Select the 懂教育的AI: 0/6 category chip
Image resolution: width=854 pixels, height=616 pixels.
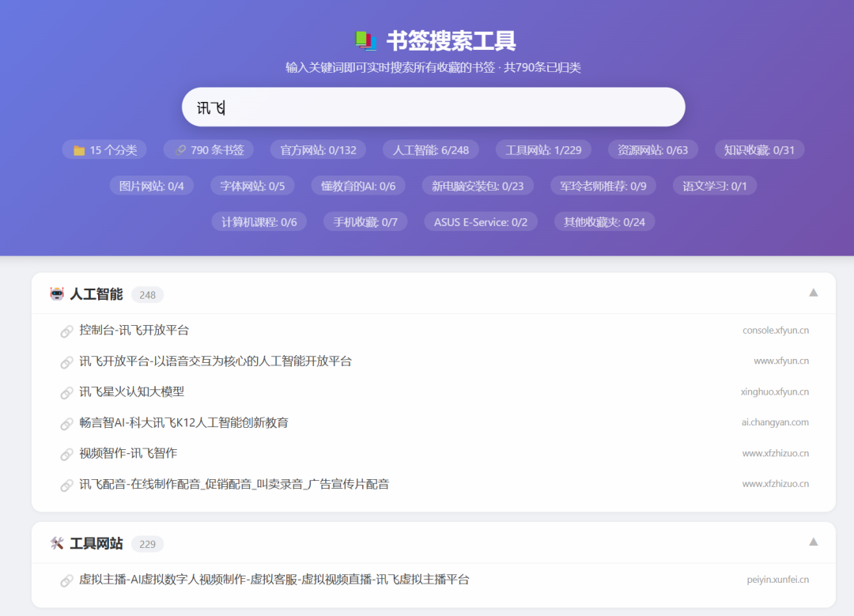[x=358, y=186]
